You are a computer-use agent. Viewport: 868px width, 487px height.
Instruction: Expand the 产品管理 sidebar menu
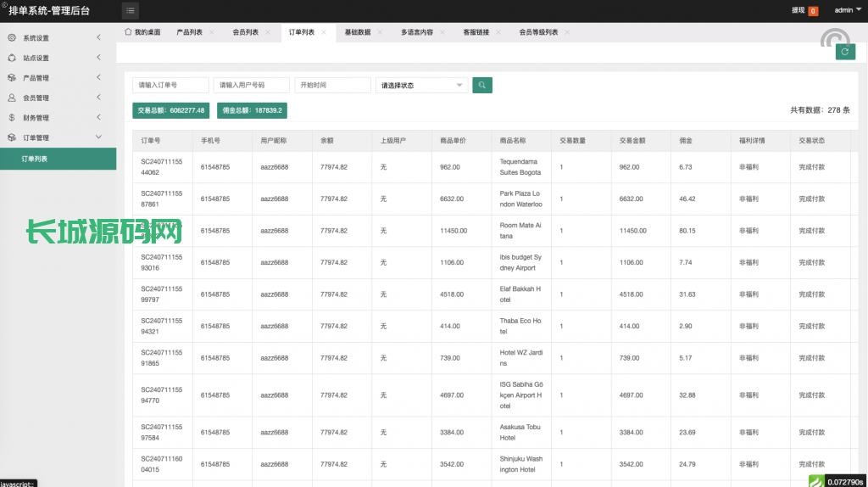pos(58,78)
